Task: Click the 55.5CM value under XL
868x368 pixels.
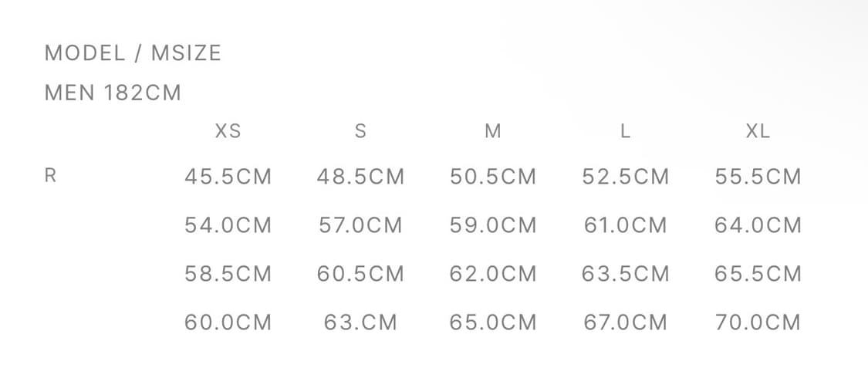Action: [758, 177]
